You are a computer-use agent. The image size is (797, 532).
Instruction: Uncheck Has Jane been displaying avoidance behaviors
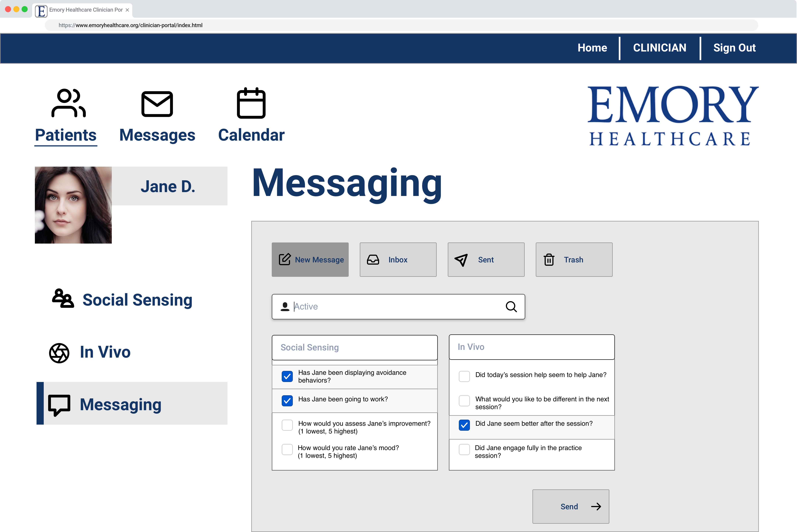287,376
